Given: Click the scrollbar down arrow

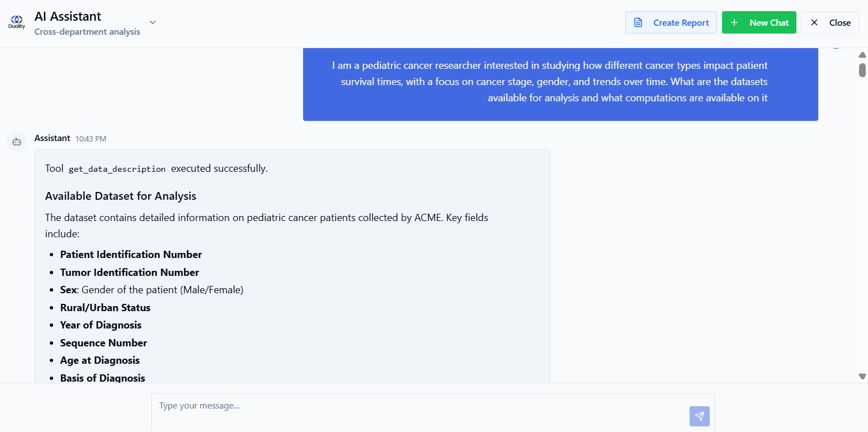Looking at the screenshot, I should click(862, 377).
